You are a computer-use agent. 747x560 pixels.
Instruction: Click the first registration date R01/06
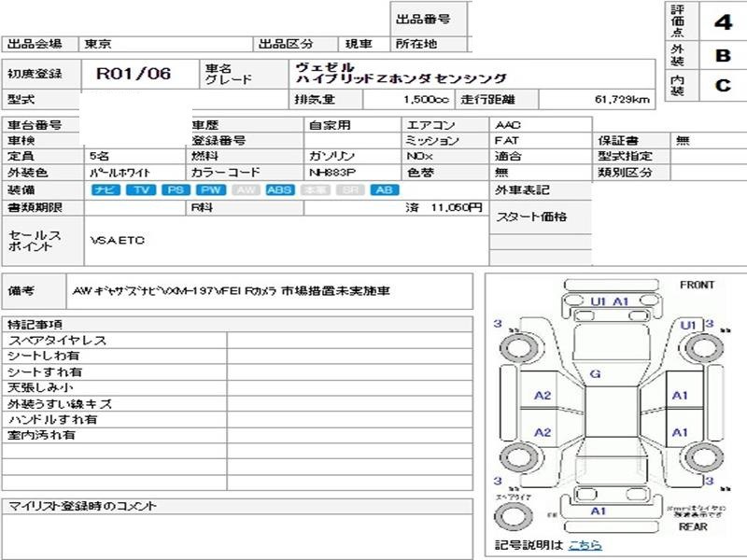click(134, 74)
